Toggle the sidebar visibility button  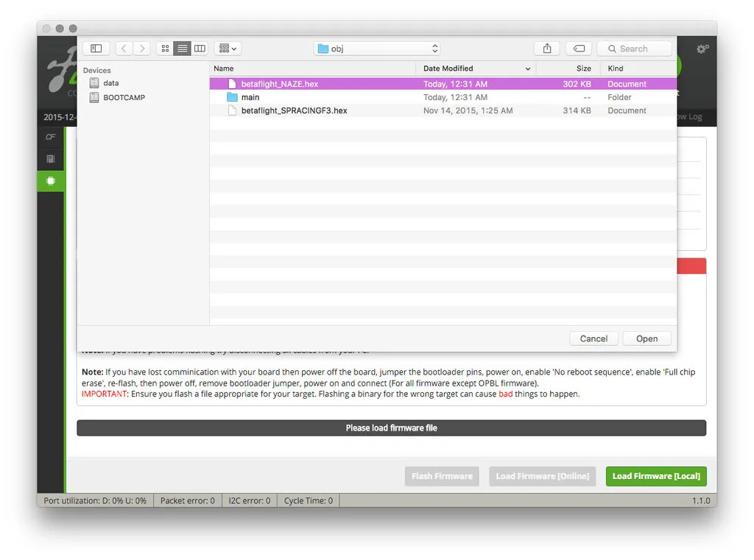[96, 49]
